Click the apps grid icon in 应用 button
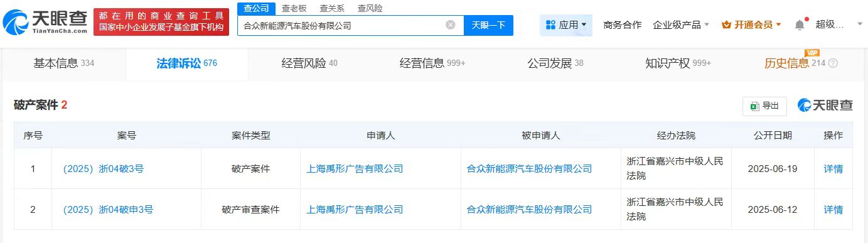868x243 pixels. click(x=550, y=25)
